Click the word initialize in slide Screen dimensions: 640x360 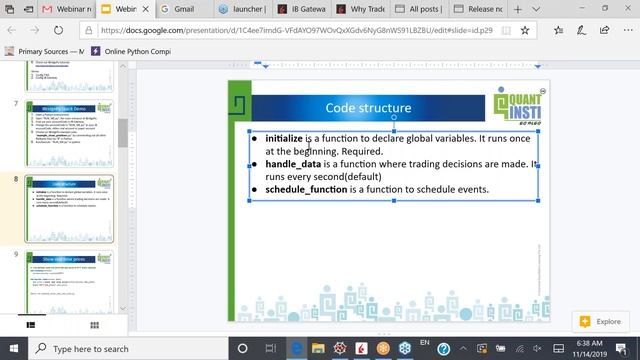pyautogui.click(x=284, y=138)
